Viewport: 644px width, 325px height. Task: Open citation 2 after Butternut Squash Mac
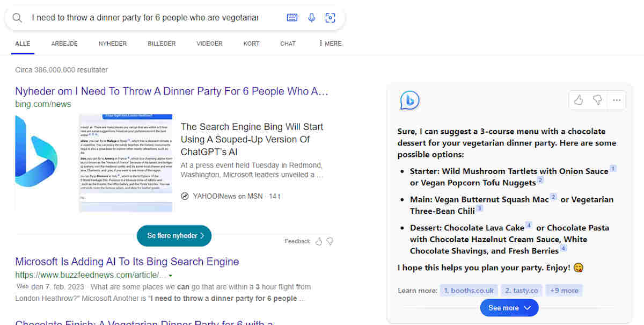pyautogui.click(x=553, y=197)
